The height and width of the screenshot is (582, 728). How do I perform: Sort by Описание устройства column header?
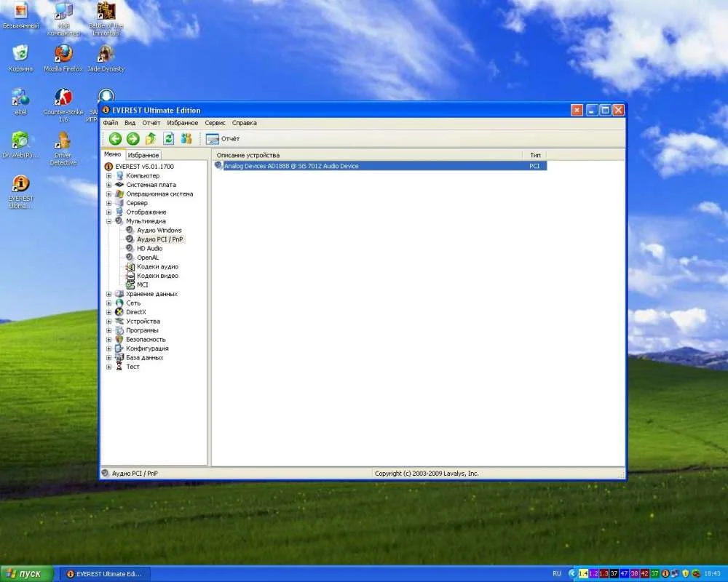367,155
